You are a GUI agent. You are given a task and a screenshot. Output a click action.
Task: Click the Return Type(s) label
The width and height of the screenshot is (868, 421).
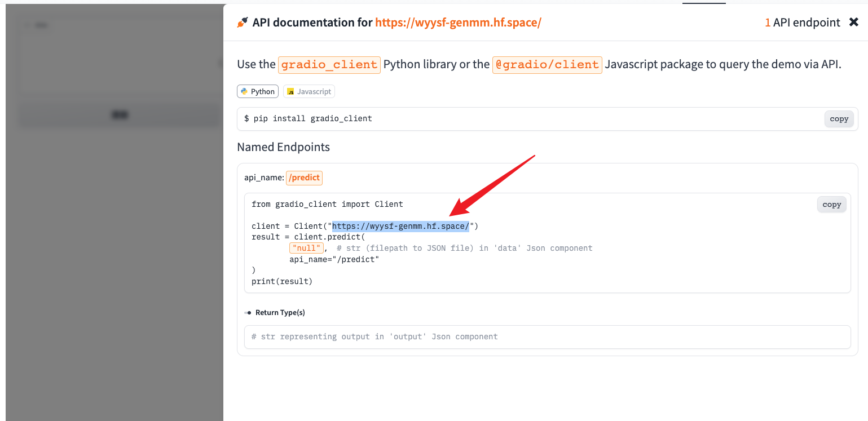coord(280,313)
